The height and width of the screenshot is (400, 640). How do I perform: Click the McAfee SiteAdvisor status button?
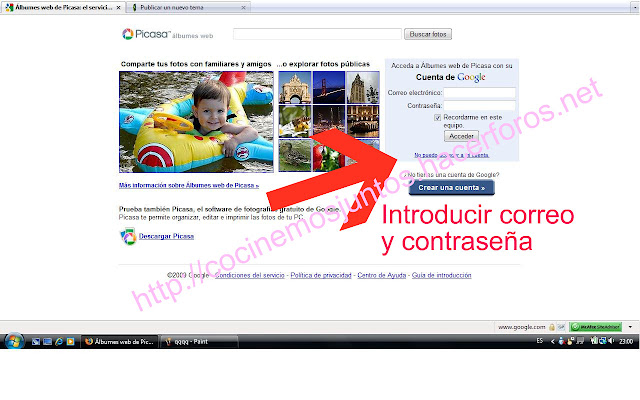tap(596, 327)
